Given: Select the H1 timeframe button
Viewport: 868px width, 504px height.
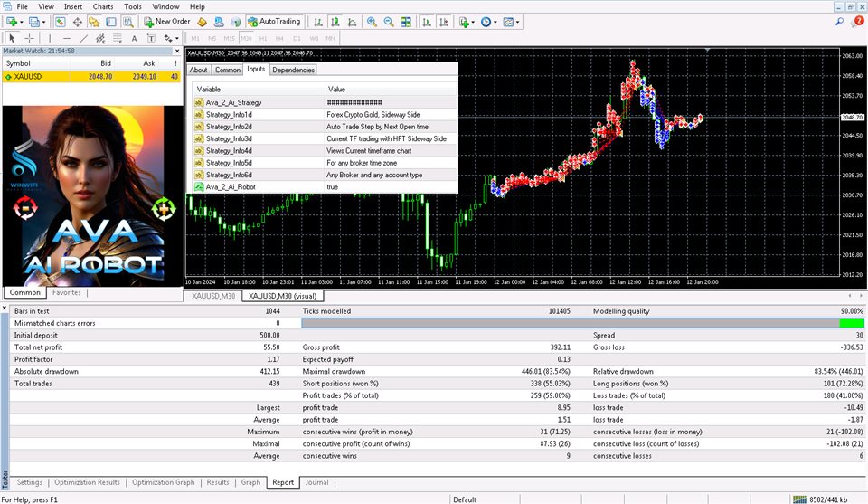Looking at the screenshot, I should coord(263,38).
